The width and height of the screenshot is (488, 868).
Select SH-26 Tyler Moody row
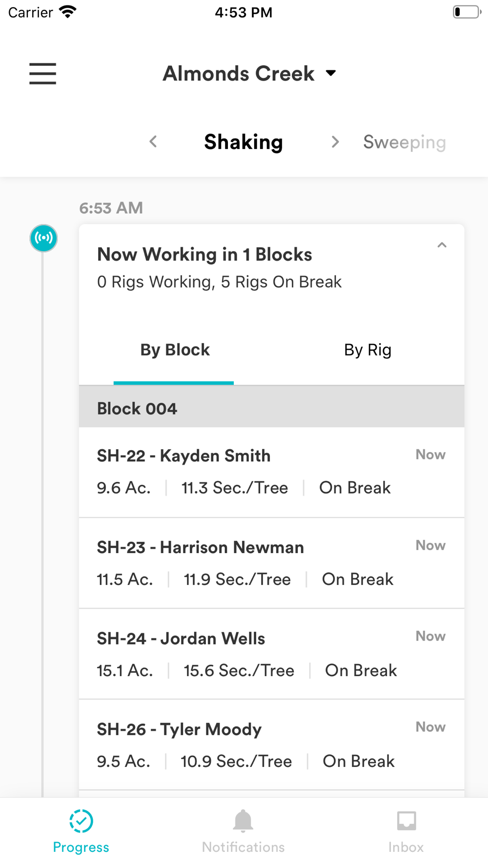coord(272,745)
